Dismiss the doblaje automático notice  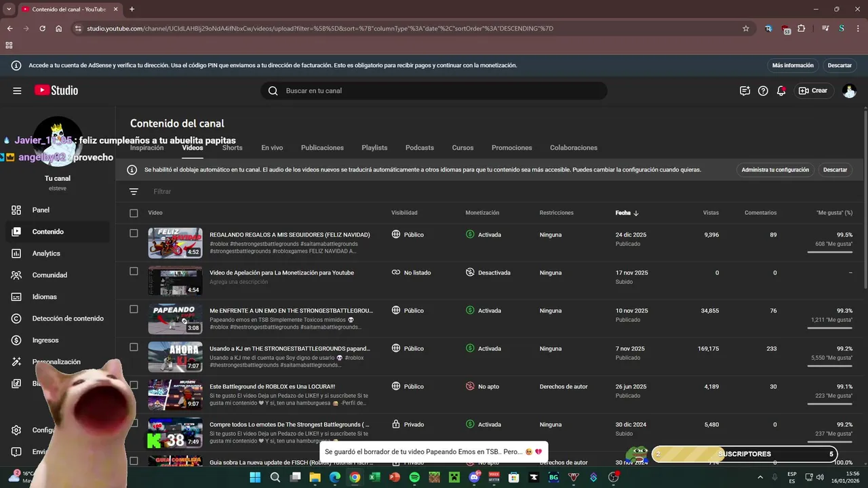click(x=835, y=170)
